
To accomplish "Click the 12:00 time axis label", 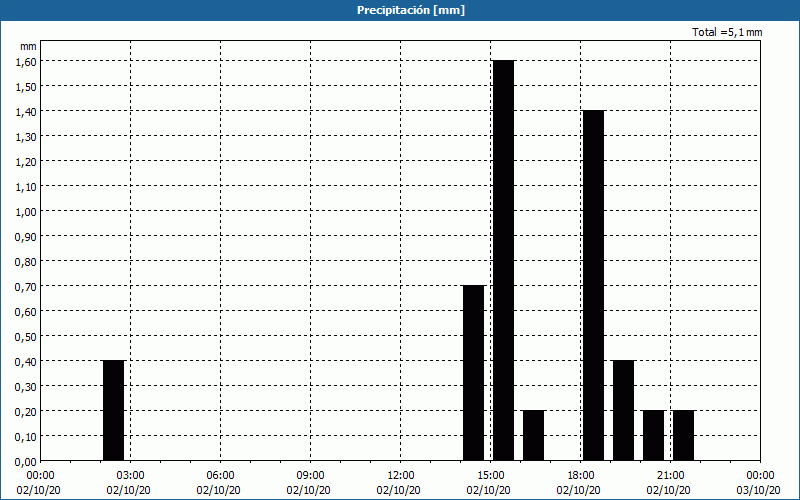I will coord(401,476).
